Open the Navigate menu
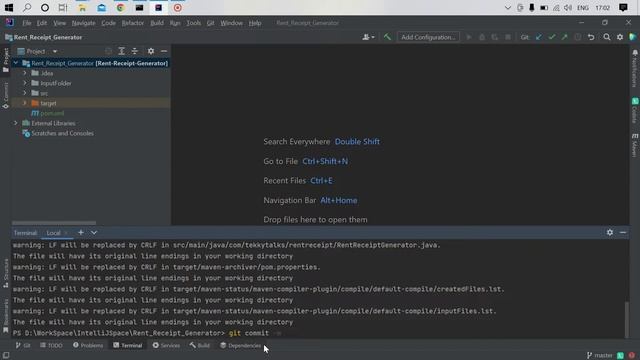This screenshot has width=640, height=360. (83, 23)
